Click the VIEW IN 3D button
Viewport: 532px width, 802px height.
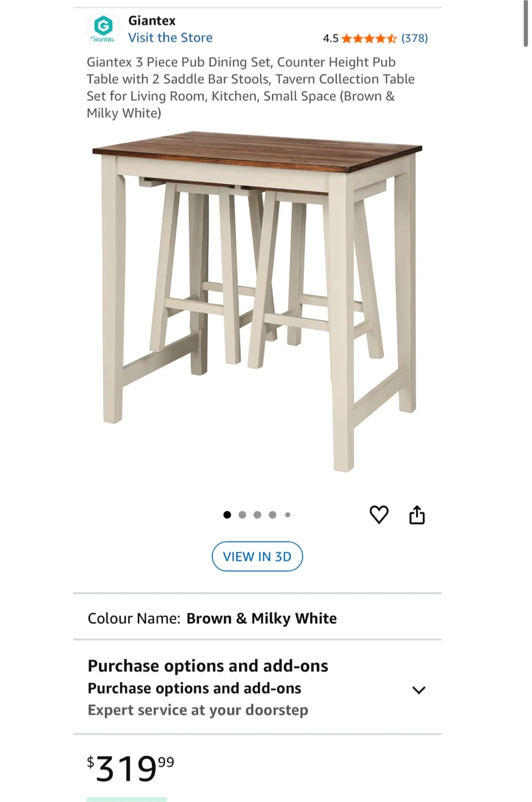[257, 556]
